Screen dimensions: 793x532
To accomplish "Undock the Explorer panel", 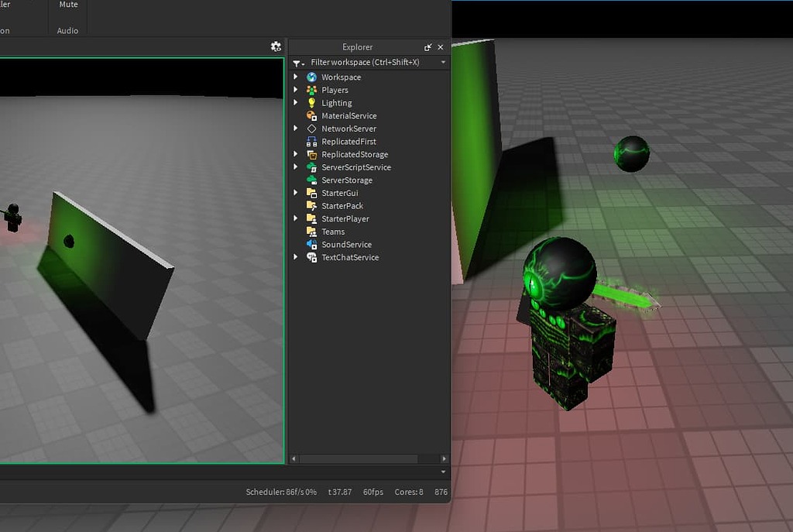I will click(x=427, y=47).
